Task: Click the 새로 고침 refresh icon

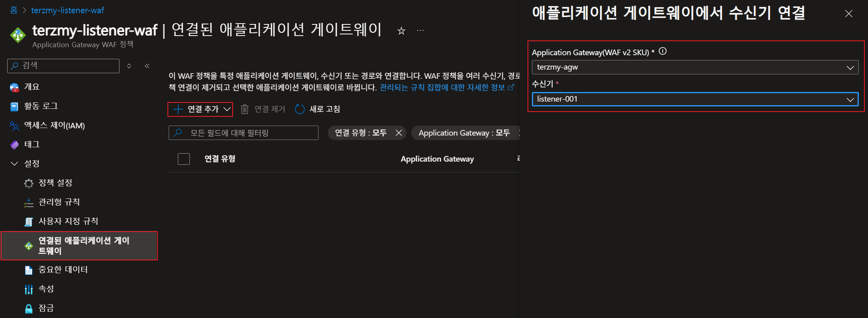Action: 300,109
